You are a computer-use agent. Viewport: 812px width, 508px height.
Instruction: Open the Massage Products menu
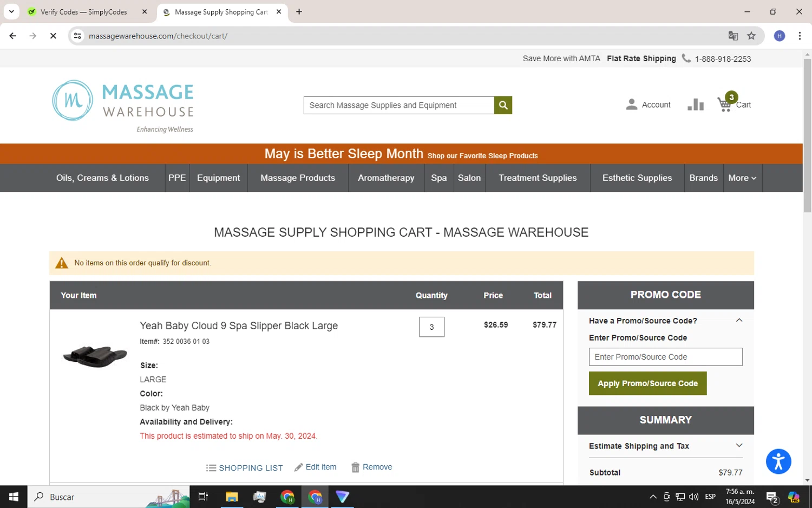tap(298, 178)
